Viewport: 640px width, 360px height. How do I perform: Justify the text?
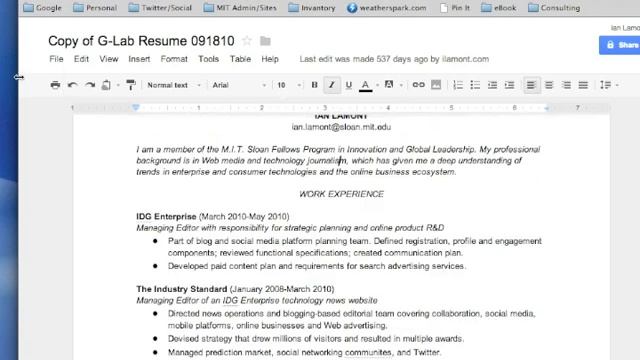[583, 85]
